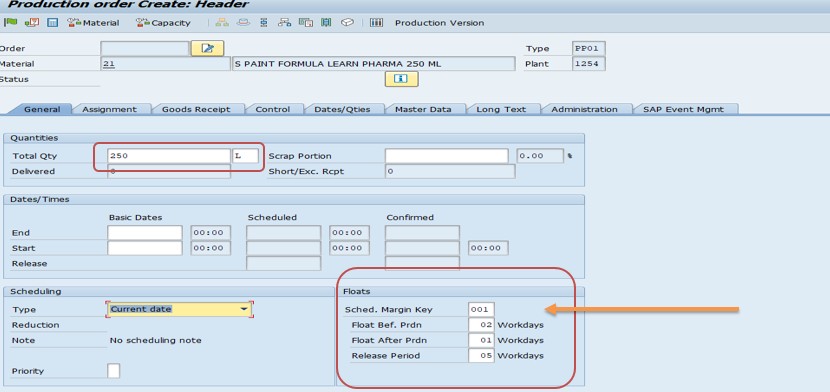
Task: Click the green framed document icon
Action: [x=326, y=23]
